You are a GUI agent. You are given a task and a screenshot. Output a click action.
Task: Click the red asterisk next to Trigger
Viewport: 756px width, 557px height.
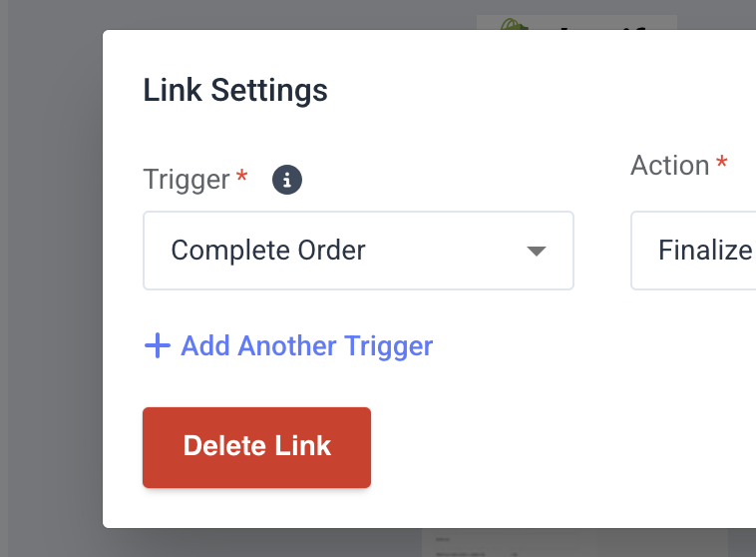pos(242,176)
